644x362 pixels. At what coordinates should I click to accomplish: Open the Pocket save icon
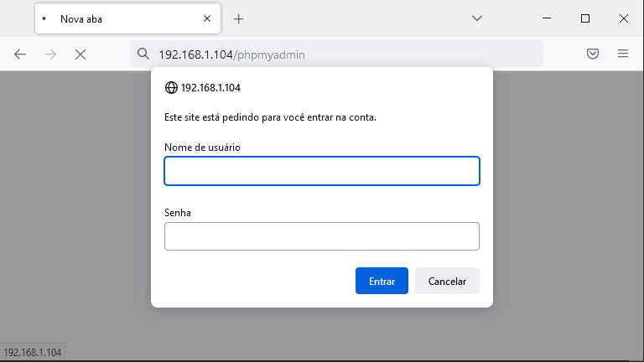593,54
